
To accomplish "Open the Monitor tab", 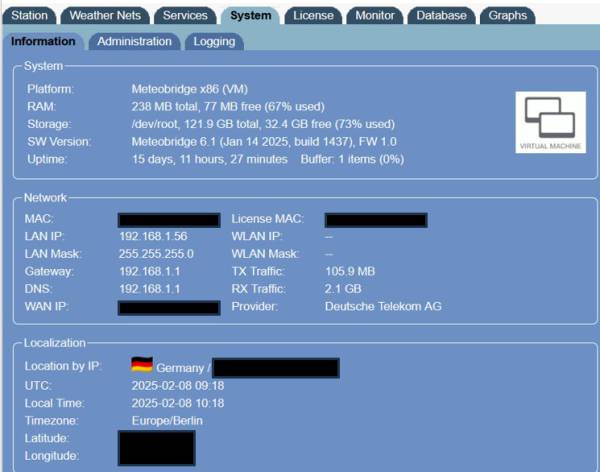I will pos(376,15).
